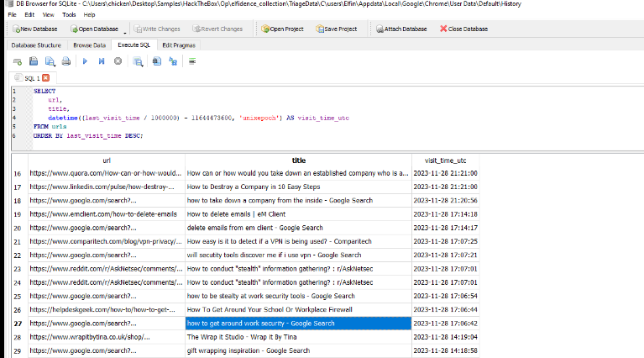Execute the current line icon

(x=101, y=61)
